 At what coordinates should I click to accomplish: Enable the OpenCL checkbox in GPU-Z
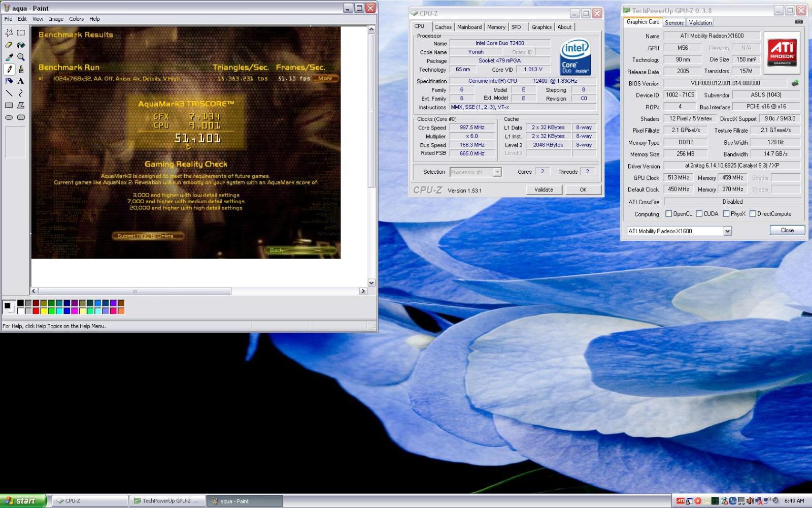[668, 214]
